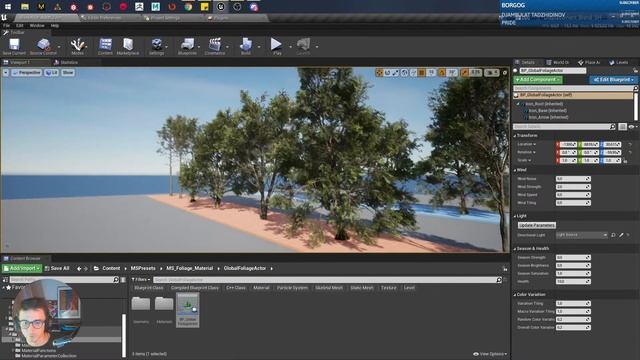This screenshot has height=360, width=640.
Task: Open Source Control in the toolbar
Action: click(43, 47)
